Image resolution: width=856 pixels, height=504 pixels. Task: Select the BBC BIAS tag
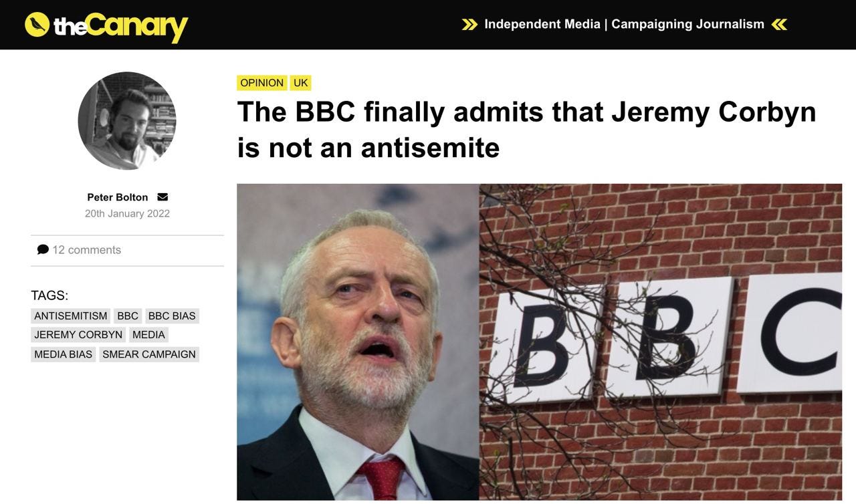coord(172,316)
